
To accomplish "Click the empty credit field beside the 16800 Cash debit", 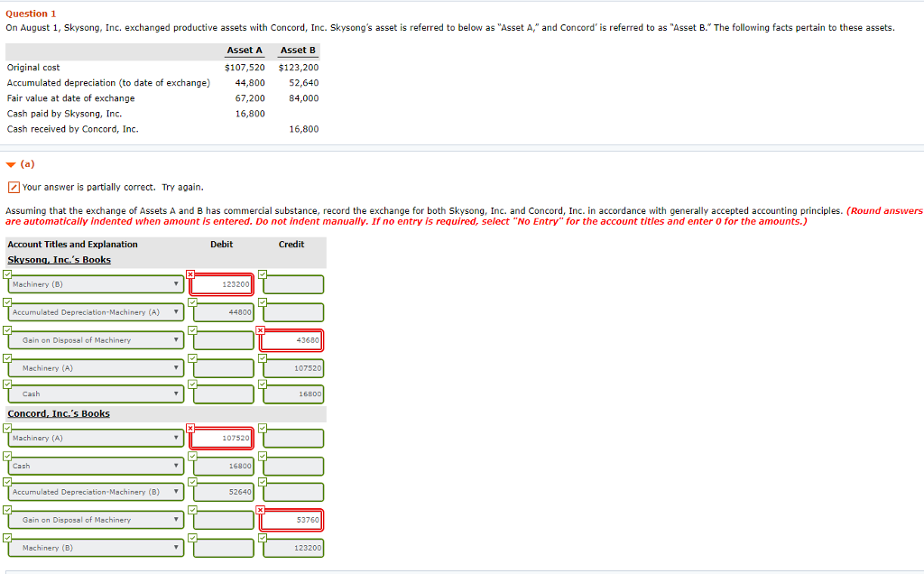I will point(292,465).
